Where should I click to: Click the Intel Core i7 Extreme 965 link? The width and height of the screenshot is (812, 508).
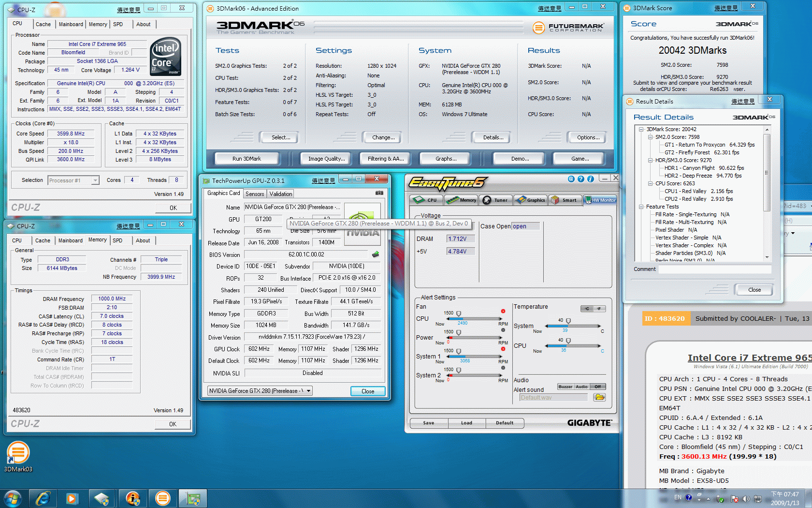click(x=750, y=358)
